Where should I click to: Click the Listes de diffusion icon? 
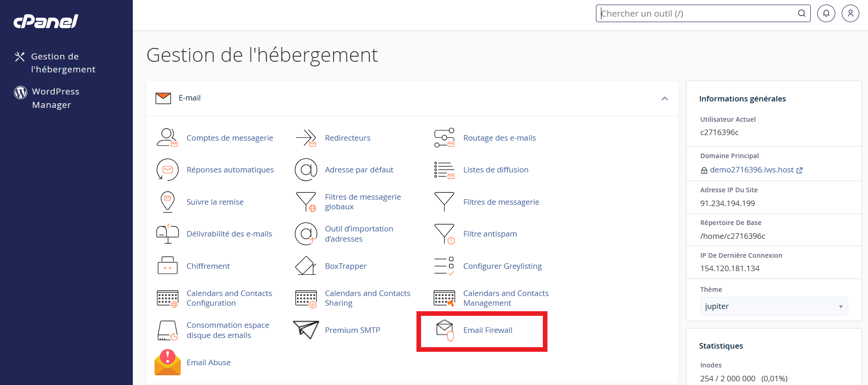[444, 170]
